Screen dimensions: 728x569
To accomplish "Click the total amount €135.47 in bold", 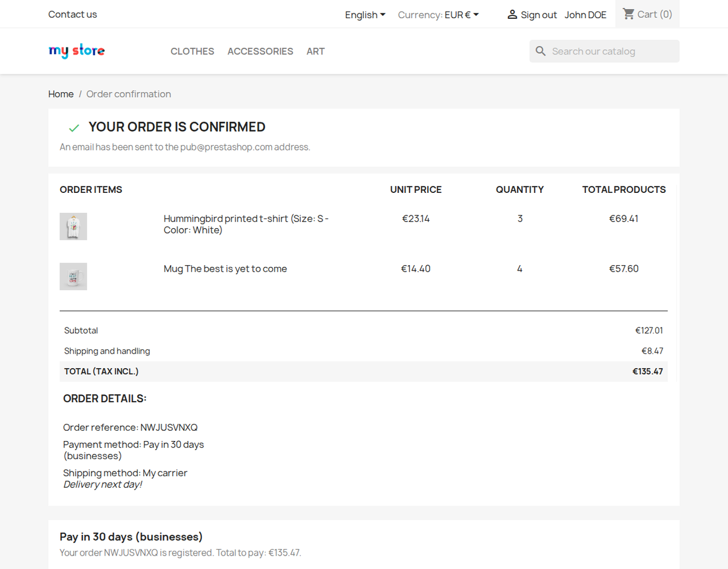I will tap(648, 371).
